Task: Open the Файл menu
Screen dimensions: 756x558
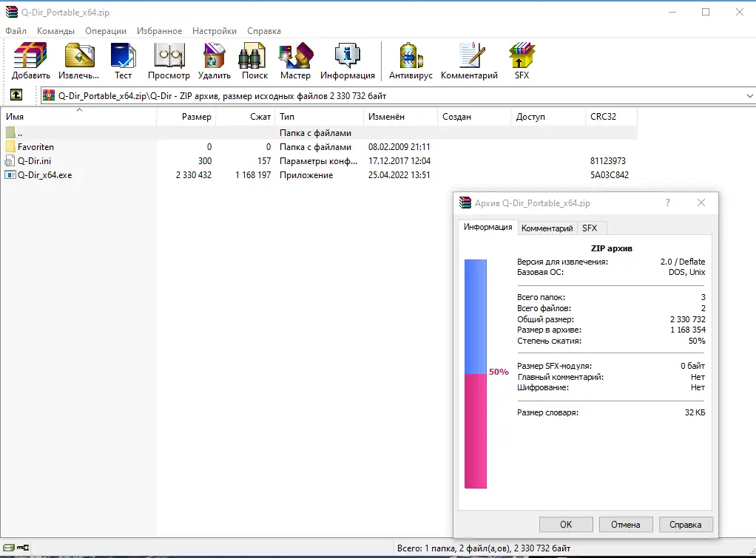Action: [16, 31]
